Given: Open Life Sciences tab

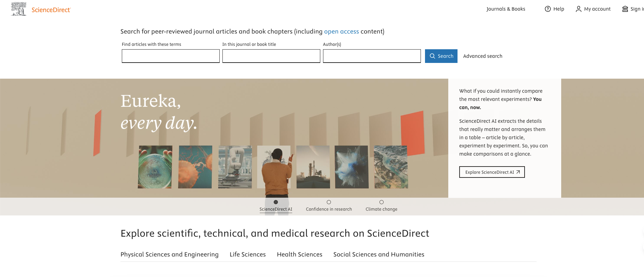Looking at the screenshot, I should coord(248,254).
